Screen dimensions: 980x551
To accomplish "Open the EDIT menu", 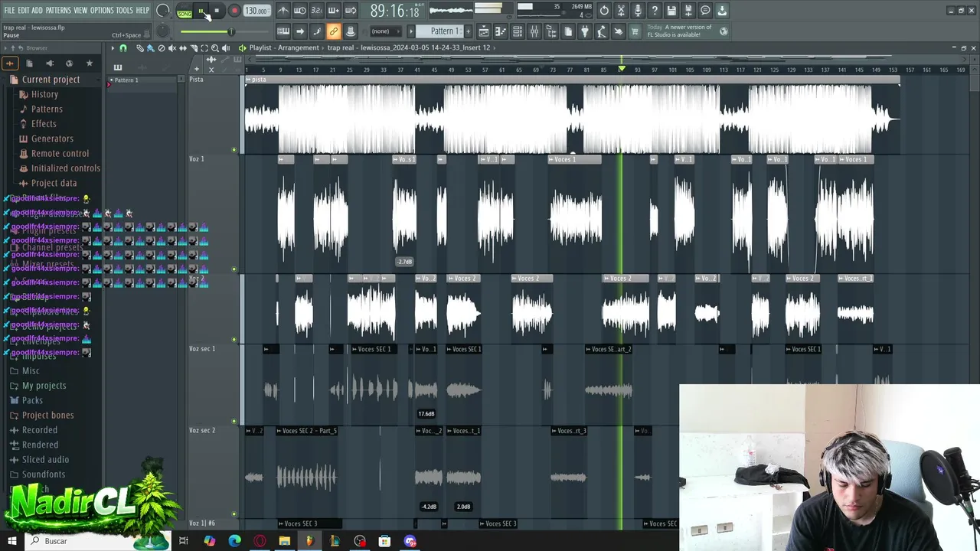I will (24, 11).
